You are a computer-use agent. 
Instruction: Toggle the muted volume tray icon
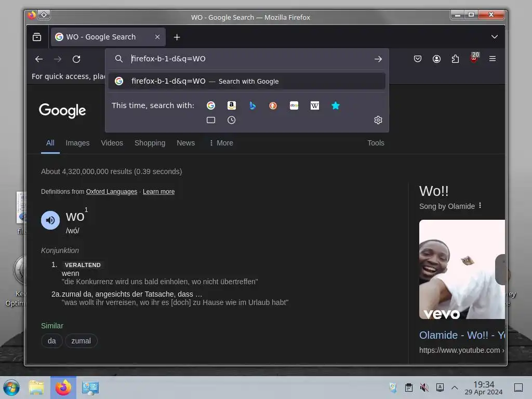click(424, 388)
